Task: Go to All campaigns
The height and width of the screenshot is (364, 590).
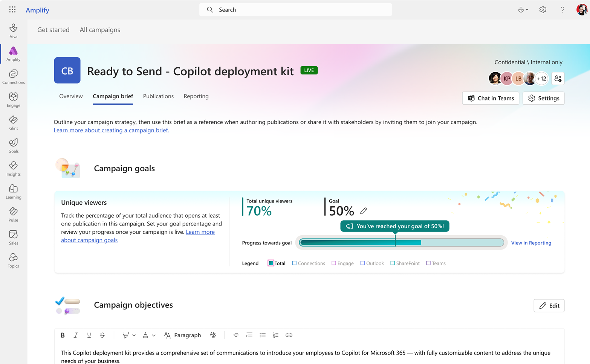Action: click(x=100, y=30)
